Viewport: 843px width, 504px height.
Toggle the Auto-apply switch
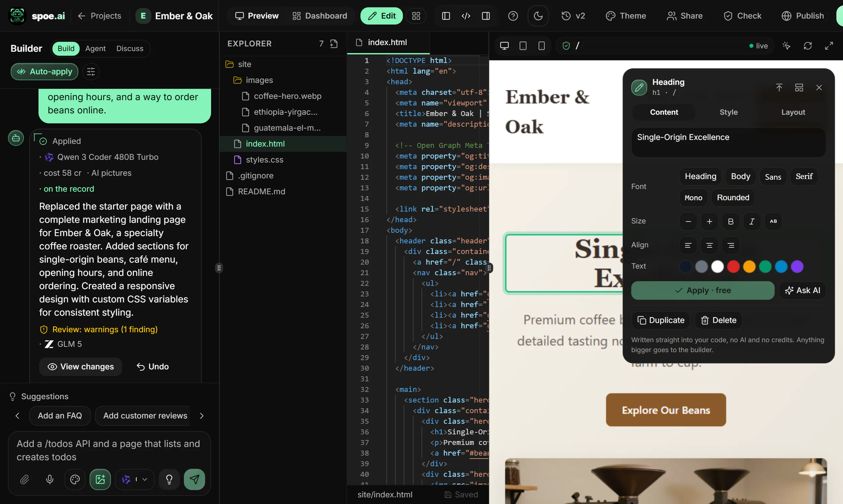pyautogui.click(x=44, y=71)
